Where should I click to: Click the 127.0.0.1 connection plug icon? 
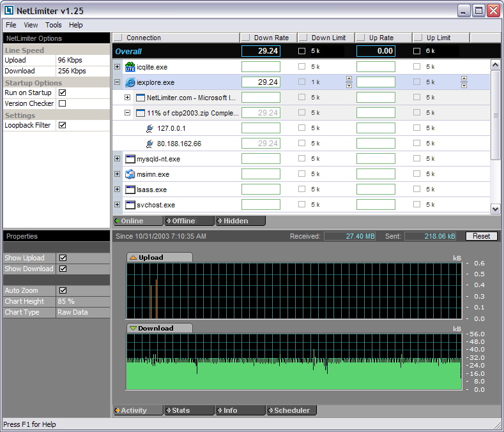pyautogui.click(x=149, y=128)
